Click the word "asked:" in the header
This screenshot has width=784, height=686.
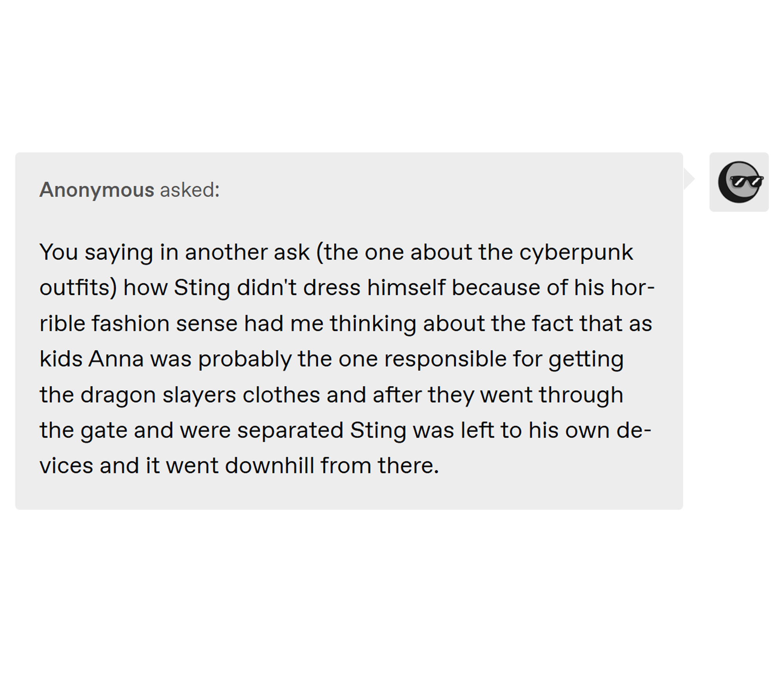(x=190, y=190)
